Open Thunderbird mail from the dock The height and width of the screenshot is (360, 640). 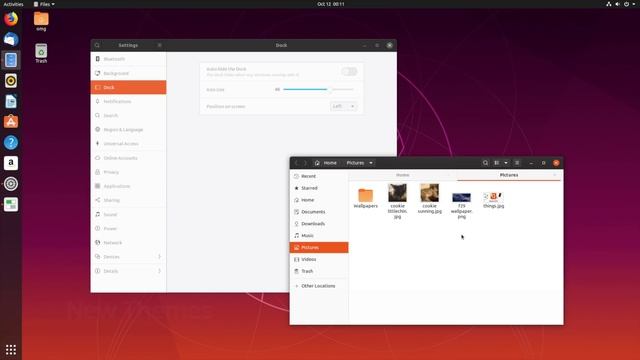point(11,40)
